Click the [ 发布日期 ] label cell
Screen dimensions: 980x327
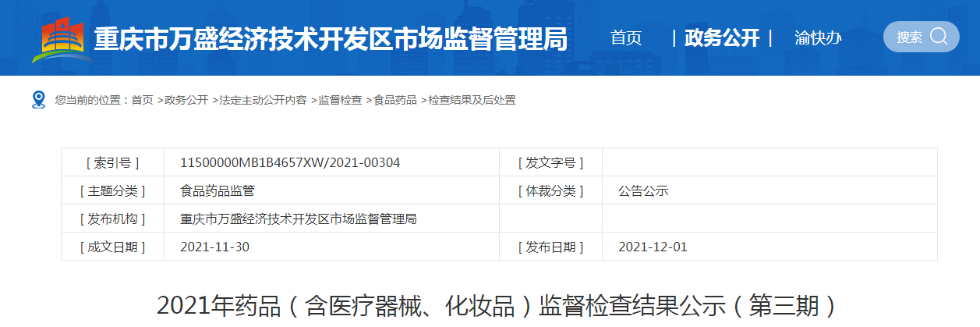coord(550,247)
